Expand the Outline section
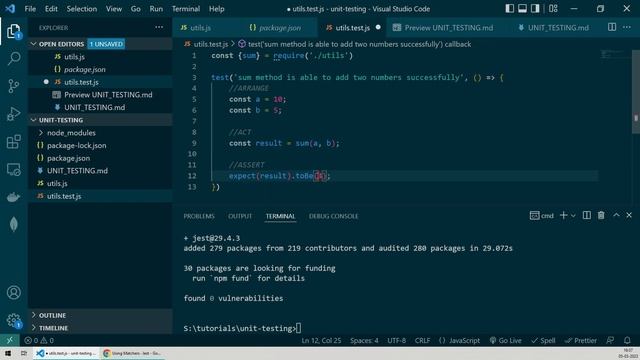The width and height of the screenshot is (640, 360). 100,315
